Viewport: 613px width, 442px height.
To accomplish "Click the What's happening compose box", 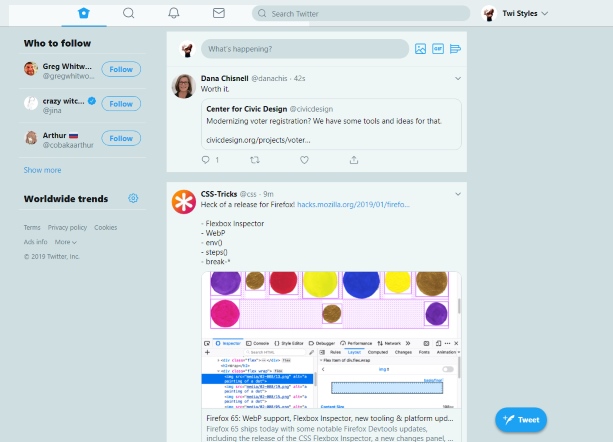I will pyautogui.click(x=305, y=49).
